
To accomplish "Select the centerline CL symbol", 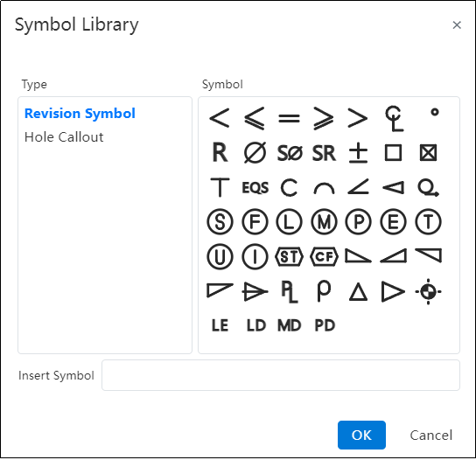I will (x=394, y=118).
